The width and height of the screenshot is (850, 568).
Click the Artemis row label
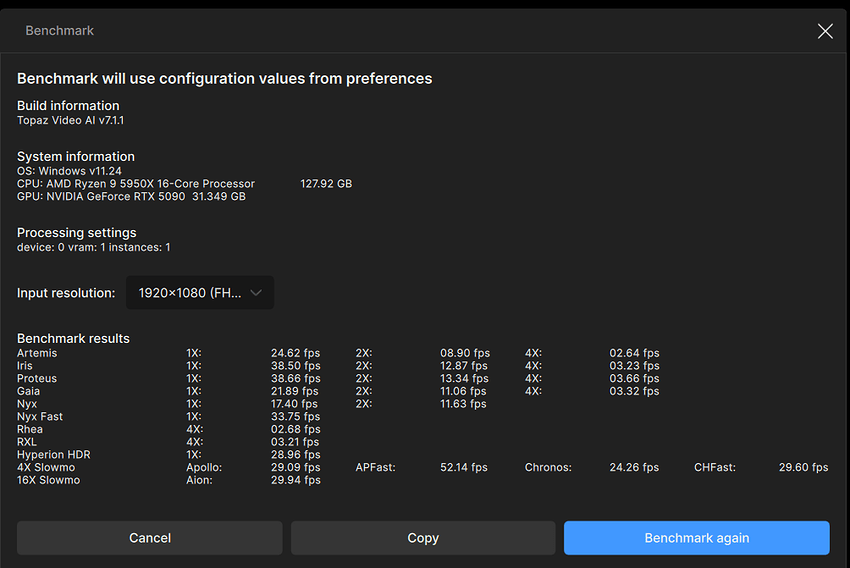pyautogui.click(x=37, y=353)
